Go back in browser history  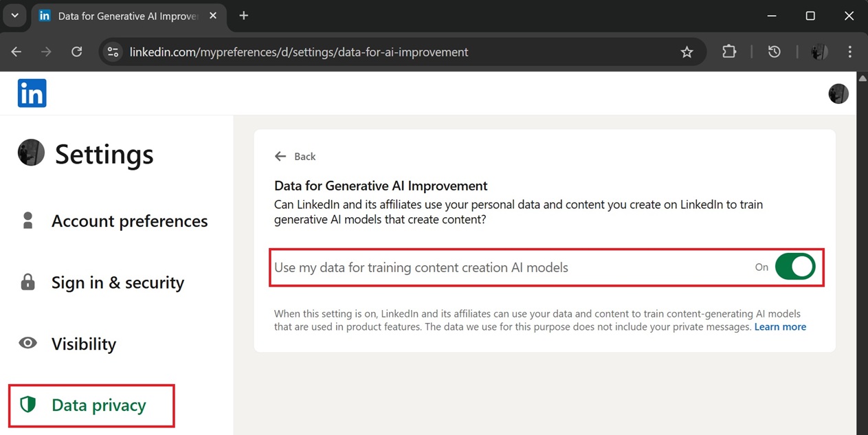(16, 52)
